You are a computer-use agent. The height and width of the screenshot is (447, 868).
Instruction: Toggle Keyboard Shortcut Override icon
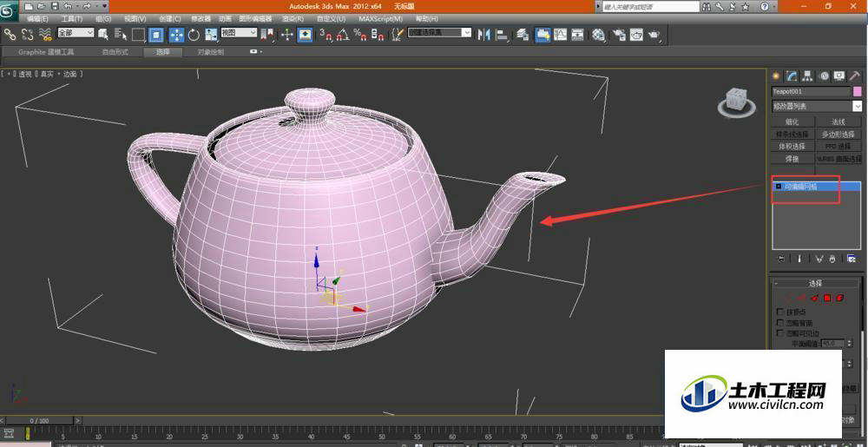(305, 35)
